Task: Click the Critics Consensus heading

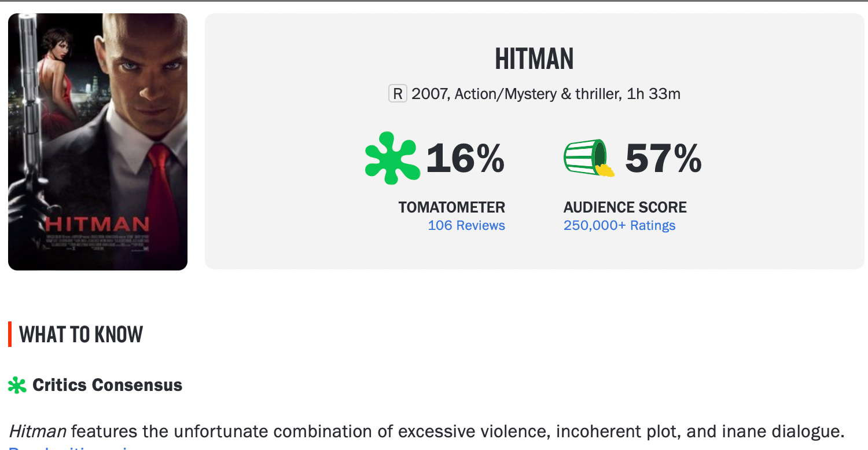Action: pos(108,385)
